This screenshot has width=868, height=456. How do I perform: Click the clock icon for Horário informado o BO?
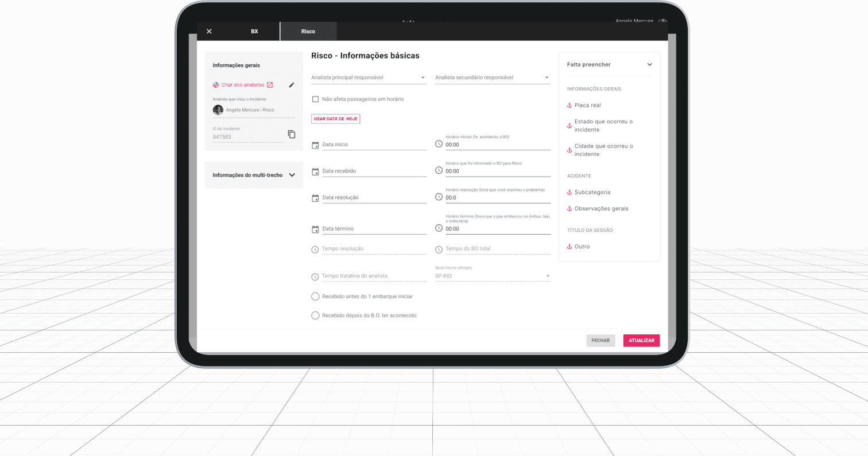(x=439, y=170)
